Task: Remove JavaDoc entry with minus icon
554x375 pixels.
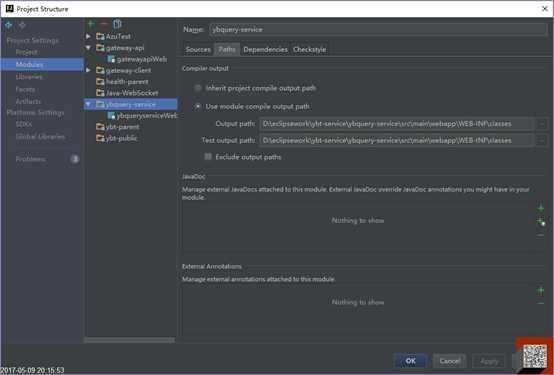Action: point(541,235)
